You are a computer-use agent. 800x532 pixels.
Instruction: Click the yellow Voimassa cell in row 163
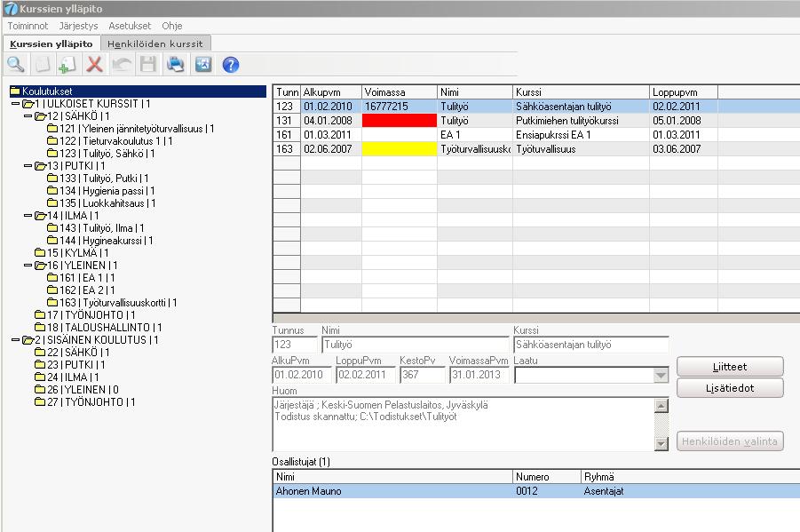coord(400,149)
